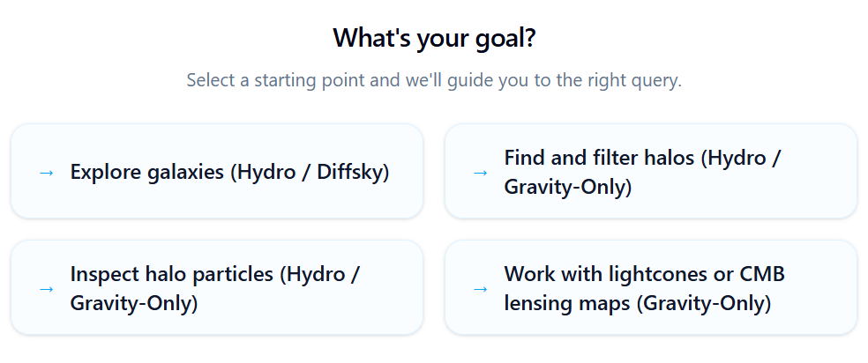Click "Gravity-Only)" line in the halo particles card

134,304
